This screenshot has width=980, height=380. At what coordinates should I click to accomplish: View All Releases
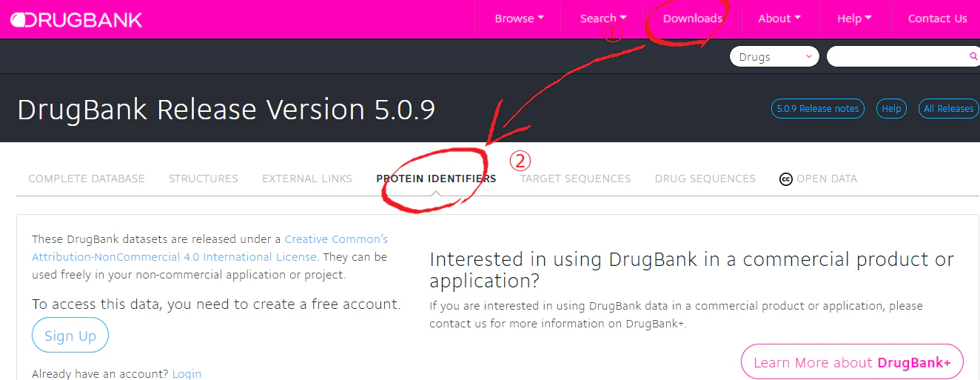pyautogui.click(x=948, y=109)
